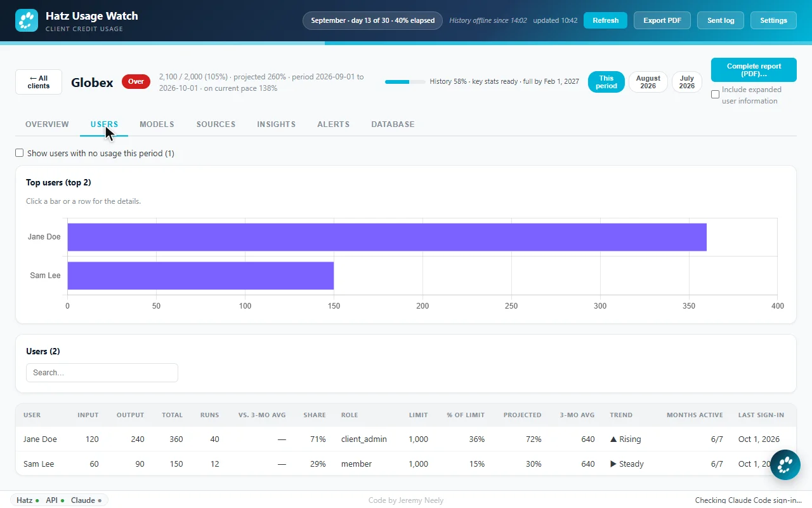
Task: Open Settings from the header
Action: (x=773, y=20)
